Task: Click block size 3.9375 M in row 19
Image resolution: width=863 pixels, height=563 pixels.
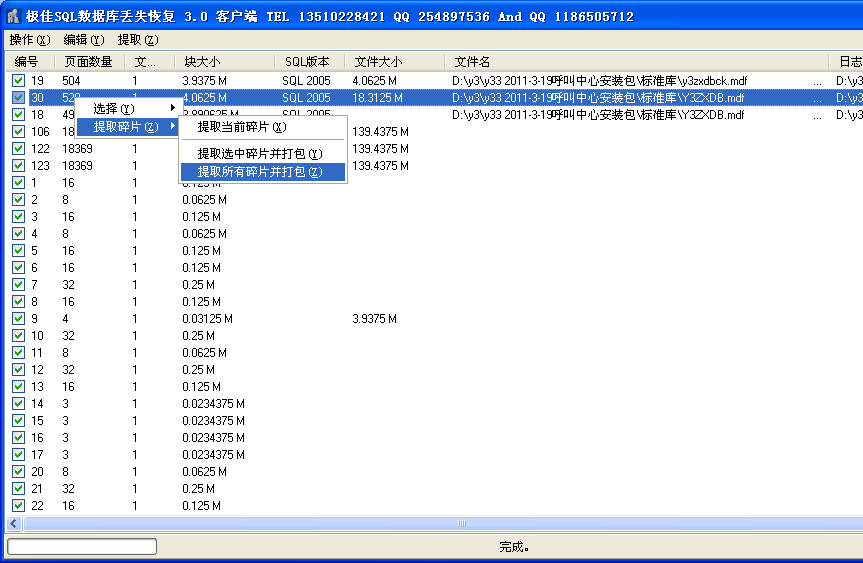Action: [x=204, y=81]
